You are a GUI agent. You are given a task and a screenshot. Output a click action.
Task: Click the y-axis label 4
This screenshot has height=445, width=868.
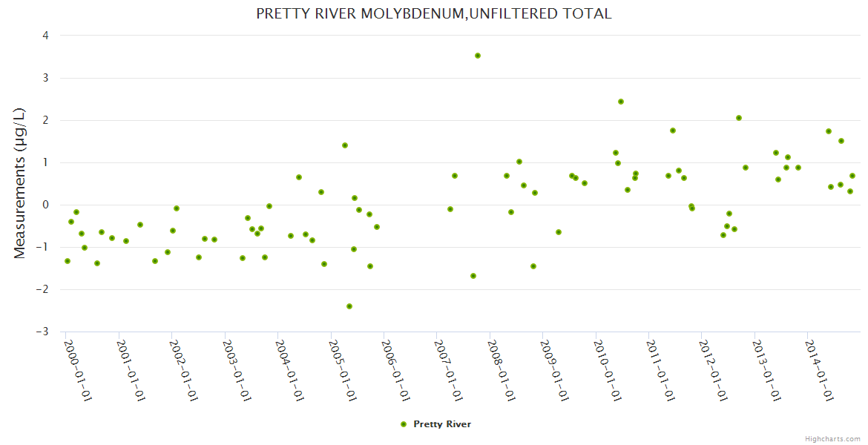tap(46, 36)
